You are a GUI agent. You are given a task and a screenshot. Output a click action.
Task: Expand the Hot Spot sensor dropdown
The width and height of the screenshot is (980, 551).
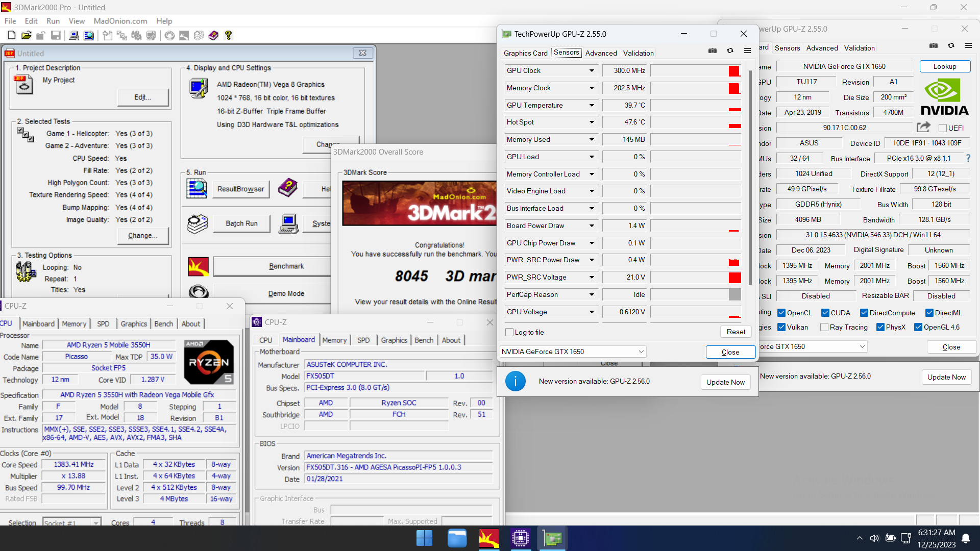pos(592,122)
